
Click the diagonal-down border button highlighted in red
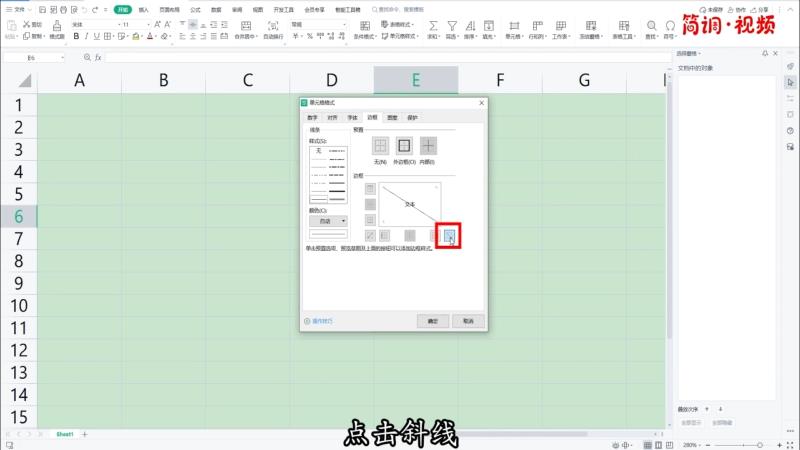tap(449, 235)
